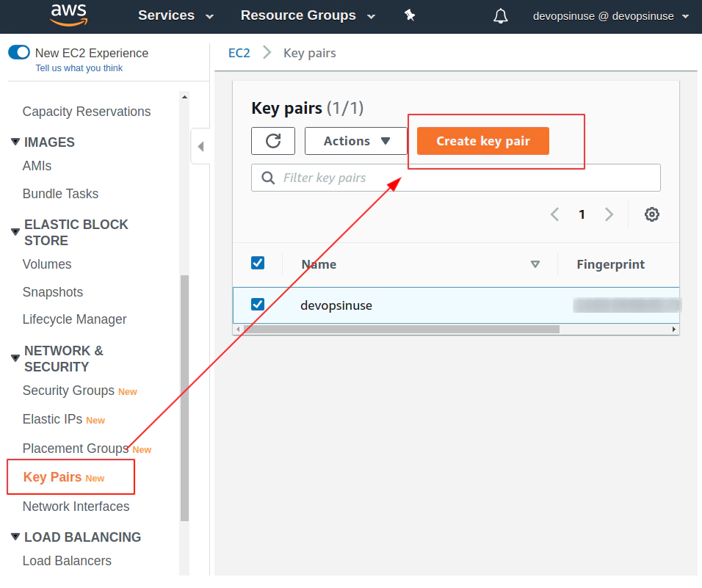Screen dimensions: 702x588
Task: Click the Fingerprint column header
Action: pyautogui.click(x=611, y=264)
